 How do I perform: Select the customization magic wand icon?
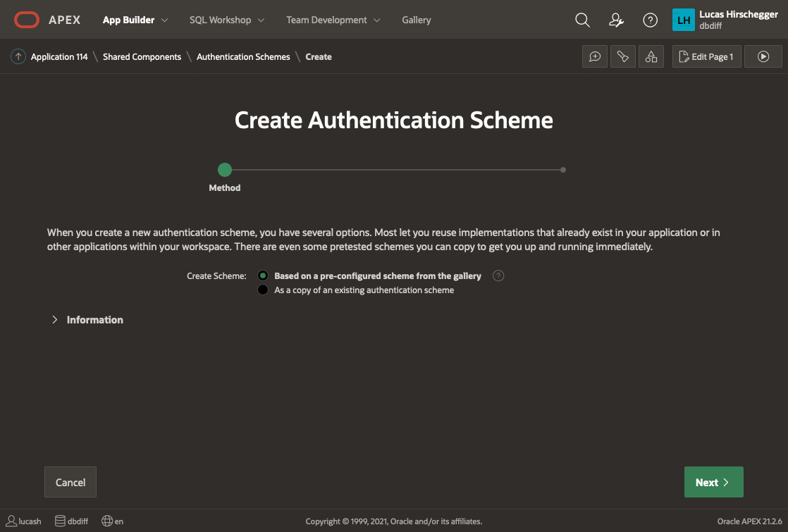622,56
